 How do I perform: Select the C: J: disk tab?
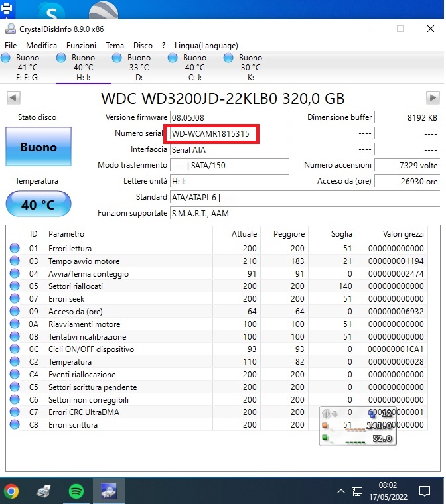click(194, 68)
